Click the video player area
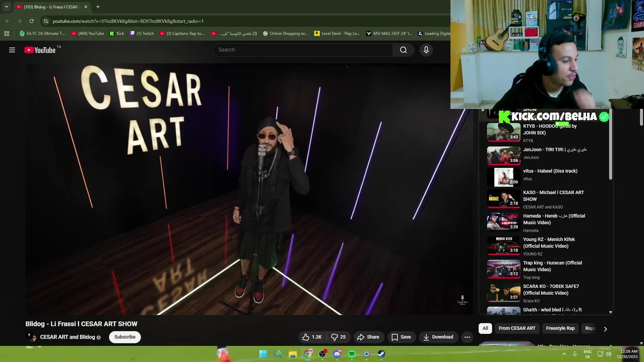Viewport: 644px width, 362px height. [x=250, y=190]
